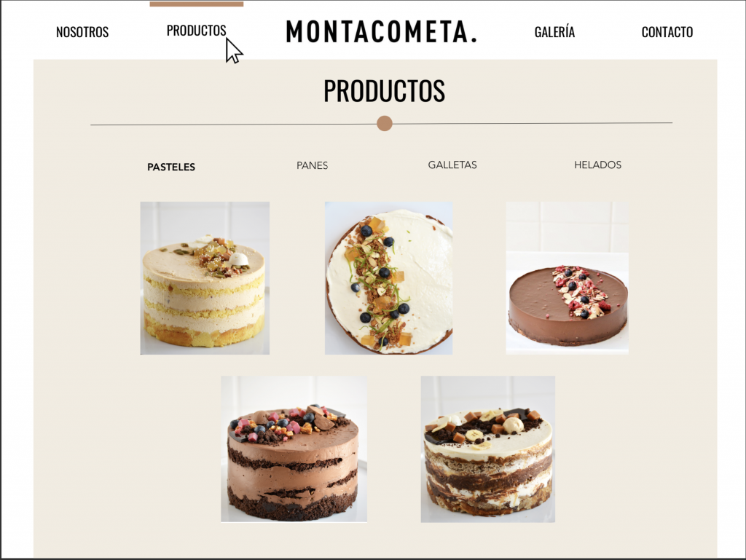Click the brown dot on the divider line
This screenshot has height=560, width=746.
(385, 123)
